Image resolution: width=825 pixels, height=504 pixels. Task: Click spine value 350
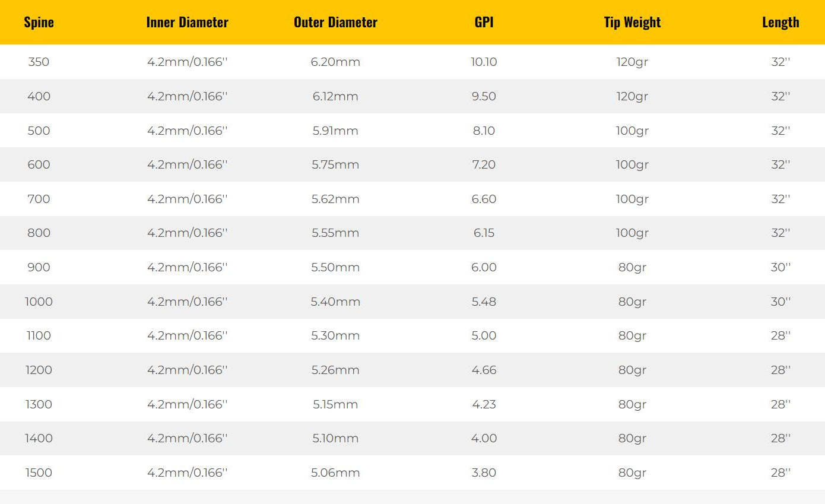(39, 62)
